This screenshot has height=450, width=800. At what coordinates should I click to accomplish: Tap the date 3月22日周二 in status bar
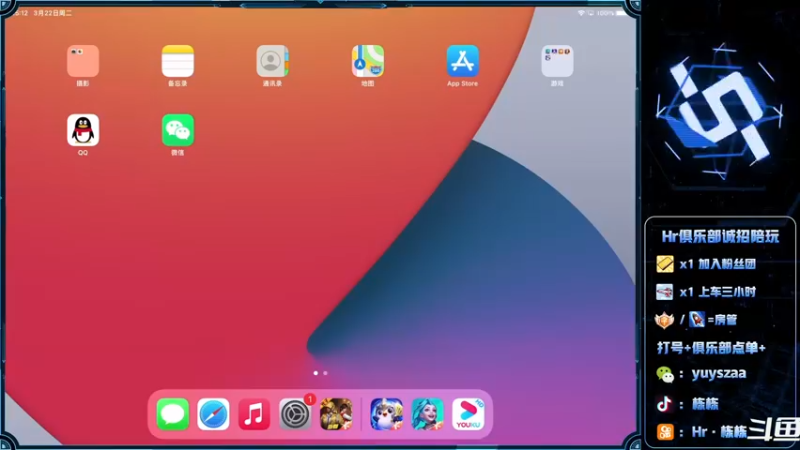(53, 13)
